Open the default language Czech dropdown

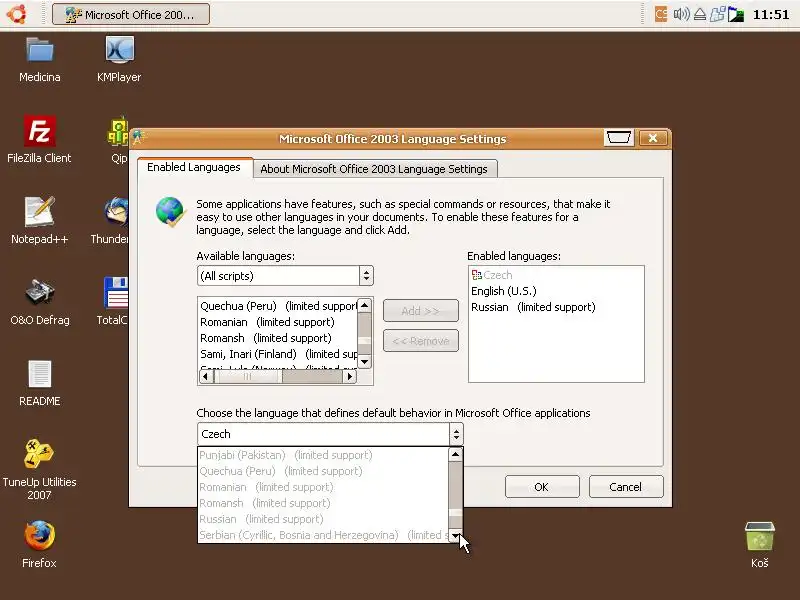point(330,434)
